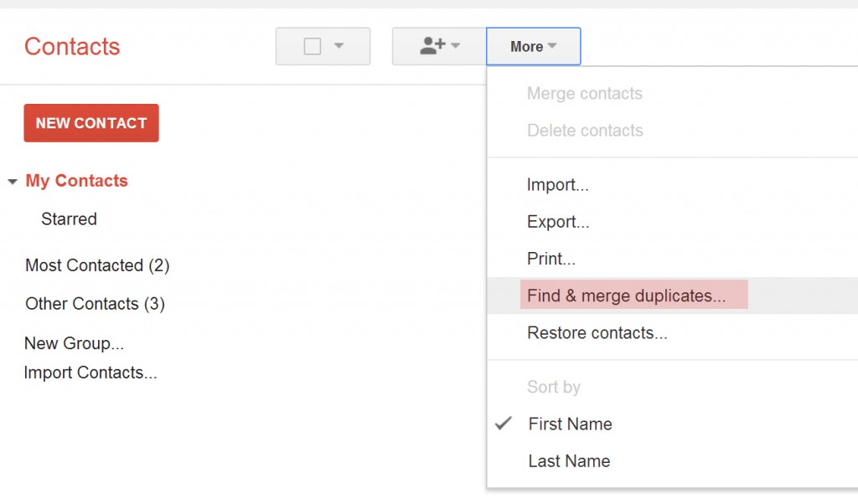Choose Find & merge duplicates option
This screenshot has width=858, height=504.
pyautogui.click(x=626, y=296)
